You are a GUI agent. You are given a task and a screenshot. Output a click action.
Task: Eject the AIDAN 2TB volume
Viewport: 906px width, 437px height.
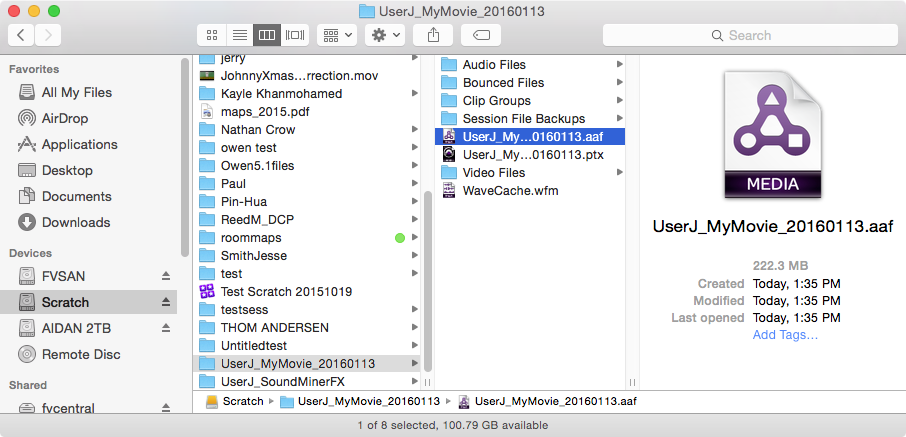[x=166, y=328]
